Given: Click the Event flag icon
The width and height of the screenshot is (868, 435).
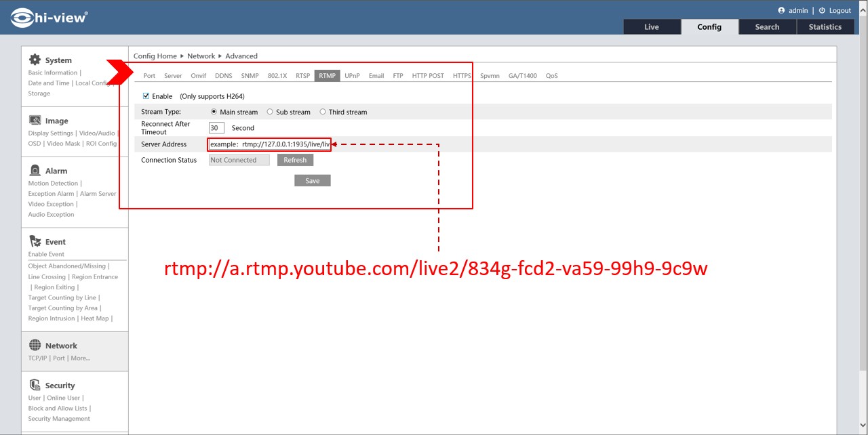Looking at the screenshot, I should 35,241.
